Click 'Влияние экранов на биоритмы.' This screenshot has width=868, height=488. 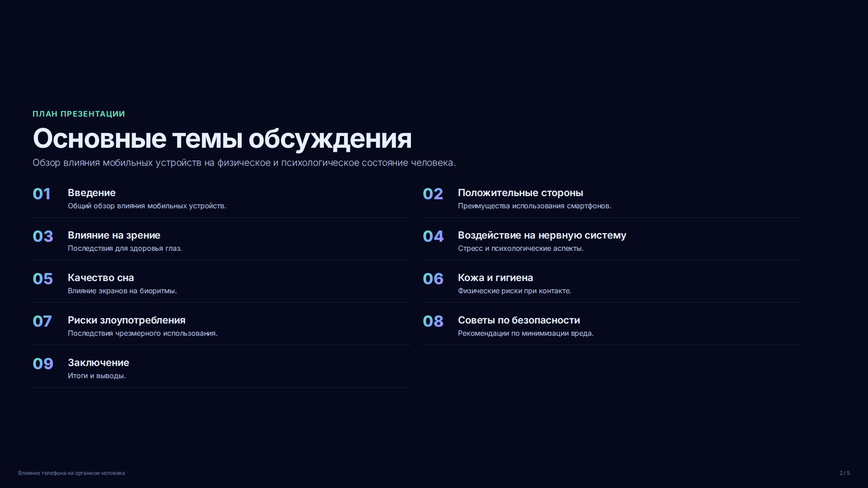click(122, 291)
